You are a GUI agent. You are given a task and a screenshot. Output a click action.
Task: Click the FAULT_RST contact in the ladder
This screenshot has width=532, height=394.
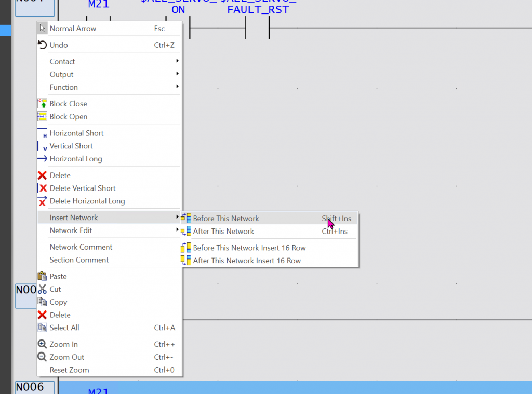click(258, 27)
